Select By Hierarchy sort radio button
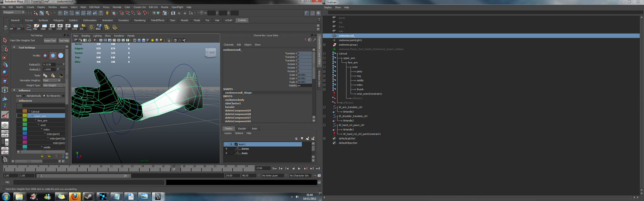The image size is (644, 201). click(x=44, y=96)
